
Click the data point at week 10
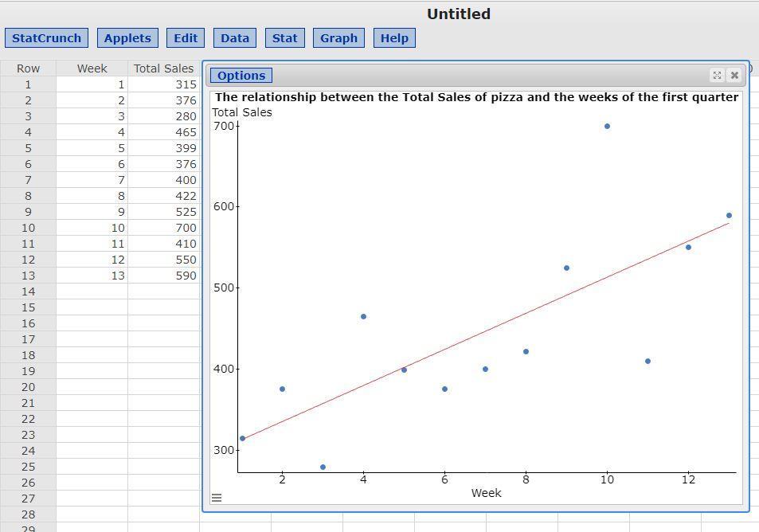(x=607, y=127)
